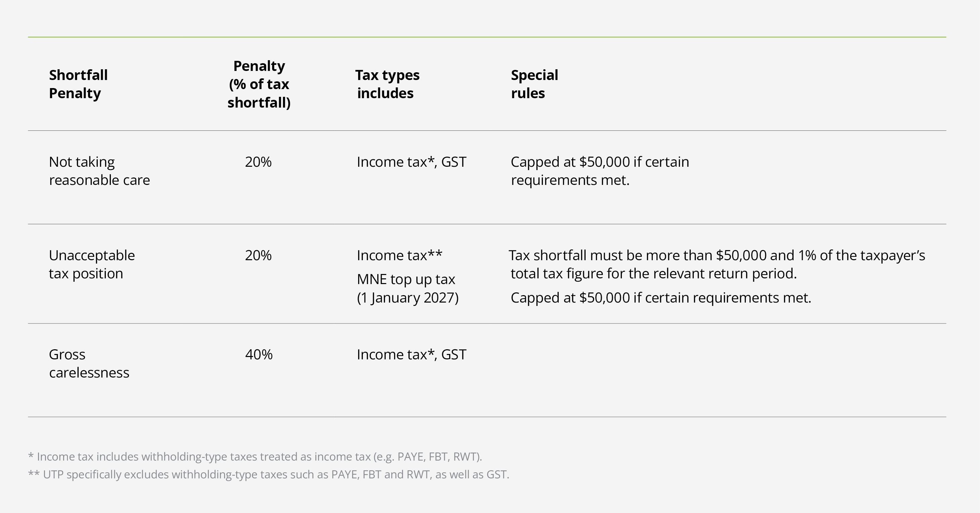The height and width of the screenshot is (513, 980).
Task: Click the "Gross carelessness" row label
Action: click(x=89, y=363)
